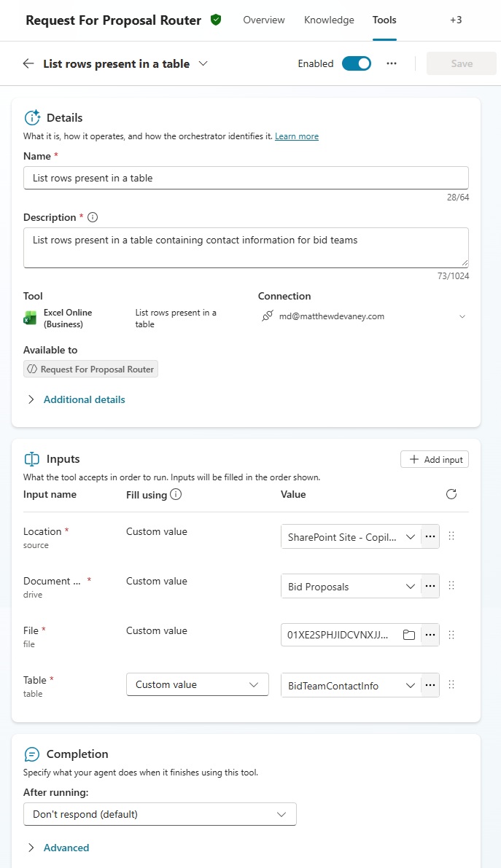
Task: Click the refresh icon in Inputs header
Action: coord(451,494)
